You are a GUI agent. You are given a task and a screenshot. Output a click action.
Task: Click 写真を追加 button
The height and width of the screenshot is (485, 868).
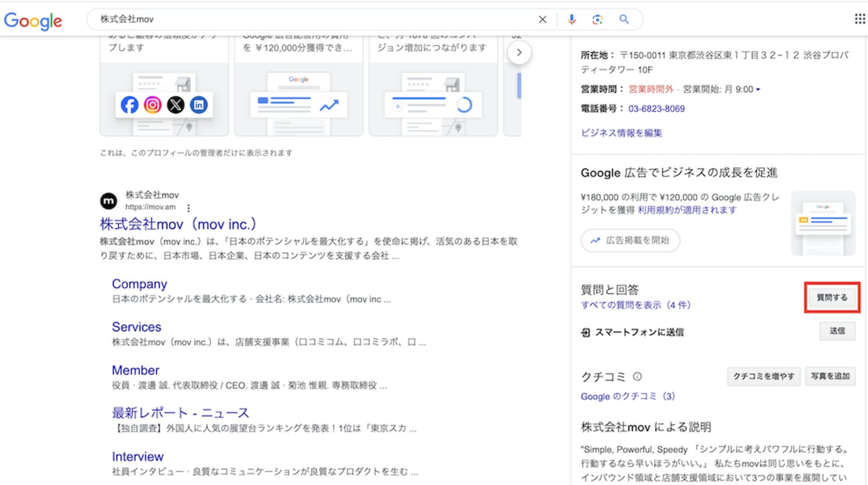[831, 376]
